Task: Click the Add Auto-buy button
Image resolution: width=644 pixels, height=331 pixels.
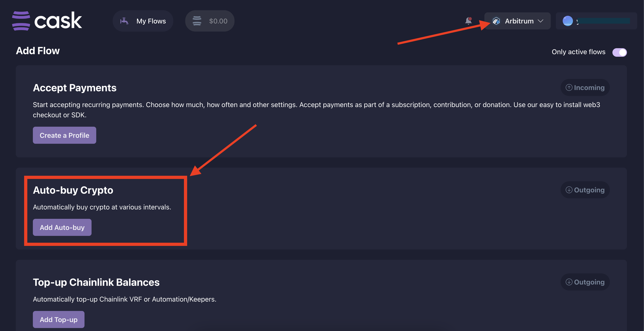Action: (62, 227)
